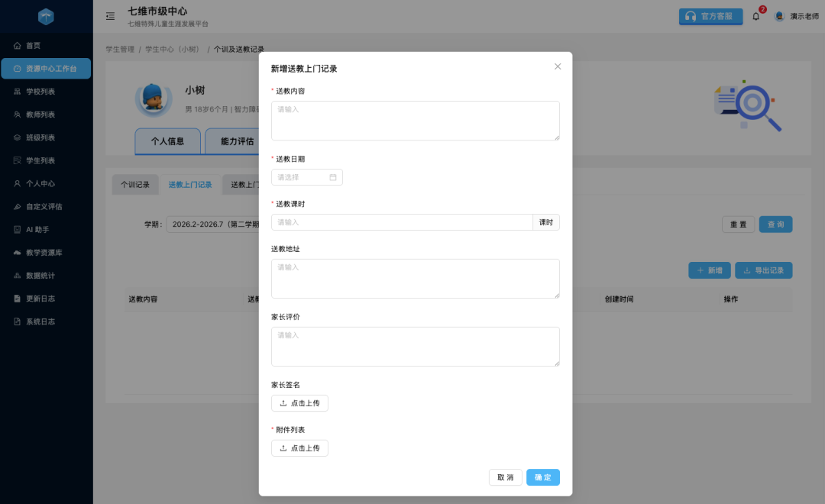The width and height of the screenshot is (825, 504).
Task: Open 系统日志 in the sidebar
Action: click(x=47, y=321)
